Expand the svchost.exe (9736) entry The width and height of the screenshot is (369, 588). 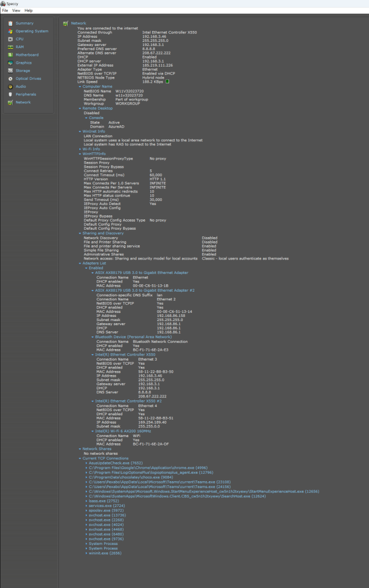click(x=86, y=539)
